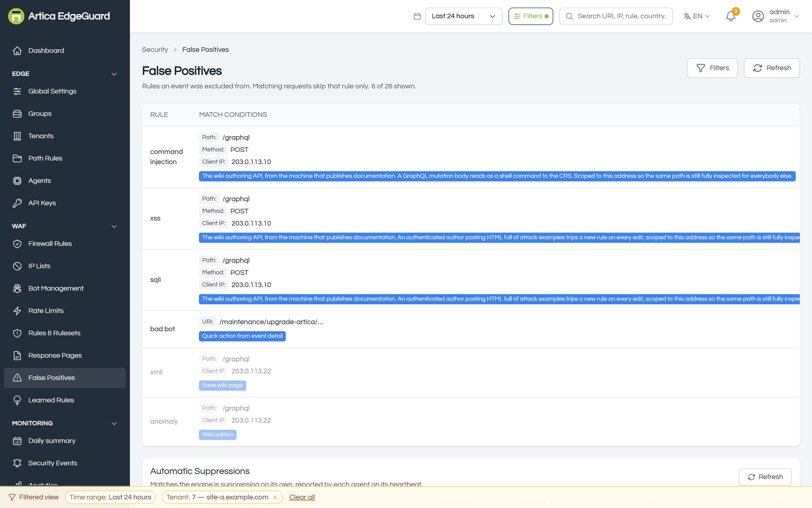Open the admin user avatar icon
The width and height of the screenshot is (812, 508).
758,16
